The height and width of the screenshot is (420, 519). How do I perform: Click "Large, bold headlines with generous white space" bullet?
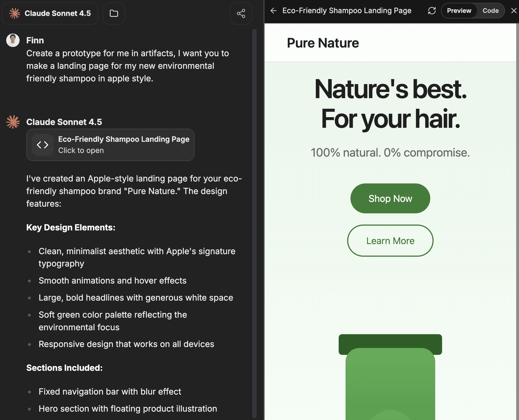(x=136, y=298)
